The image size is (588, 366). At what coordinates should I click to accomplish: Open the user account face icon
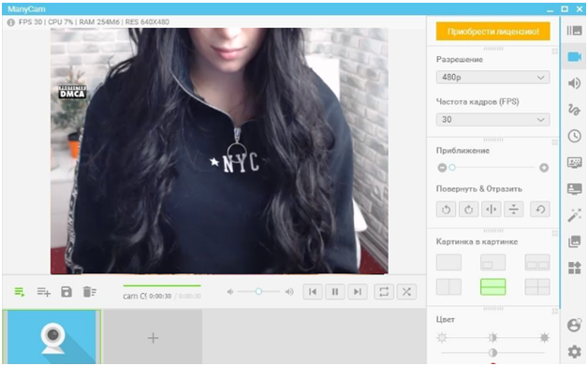(x=574, y=325)
